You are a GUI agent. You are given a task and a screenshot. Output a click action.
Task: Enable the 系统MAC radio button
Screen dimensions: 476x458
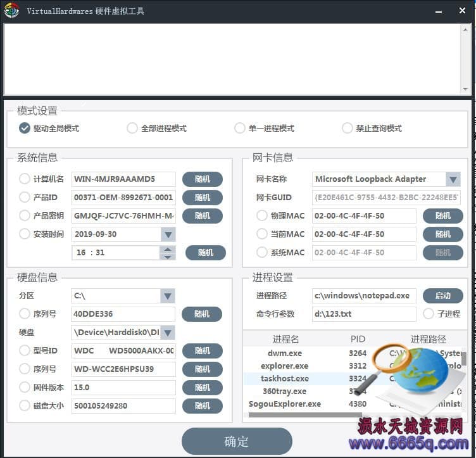pyautogui.click(x=261, y=252)
